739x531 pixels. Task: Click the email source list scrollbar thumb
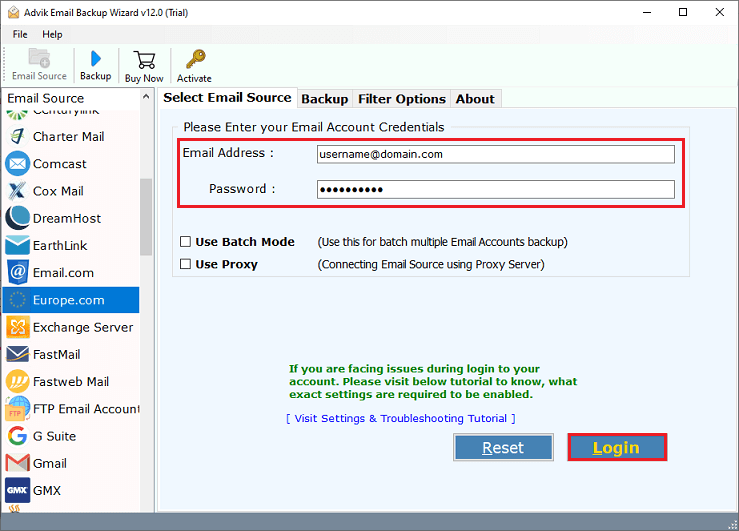point(146,217)
